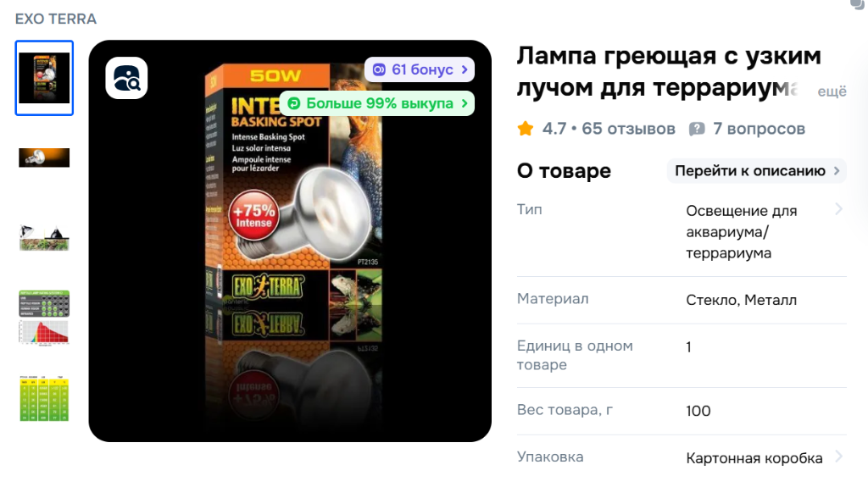Click the question mark icon beside 7 вопросов
The image size is (868, 487).
[697, 129]
